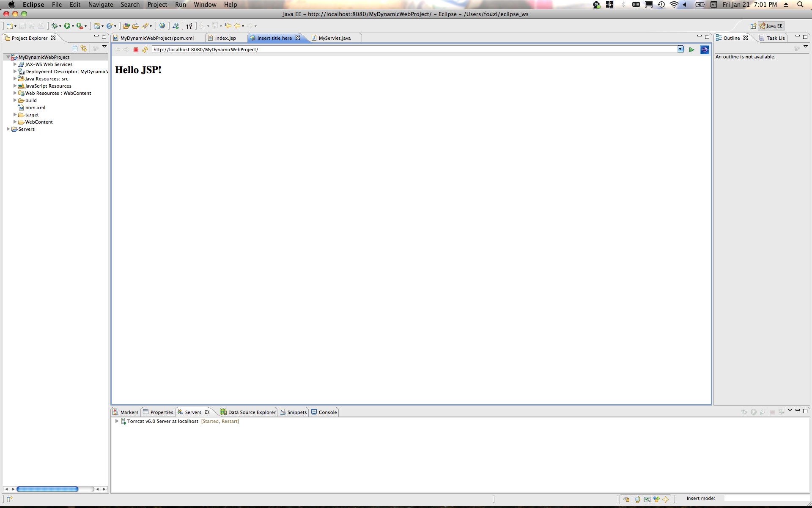Expand Deployment Descriptor node
Viewport: 812px width, 508px height.
pos(15,72)
